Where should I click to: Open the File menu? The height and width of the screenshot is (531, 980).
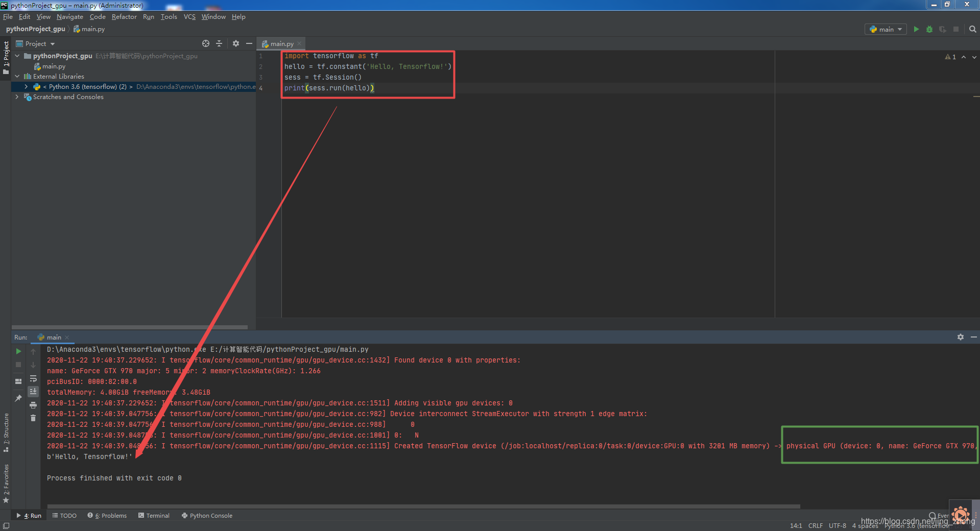pyautogui.click(x=8, y=17)
